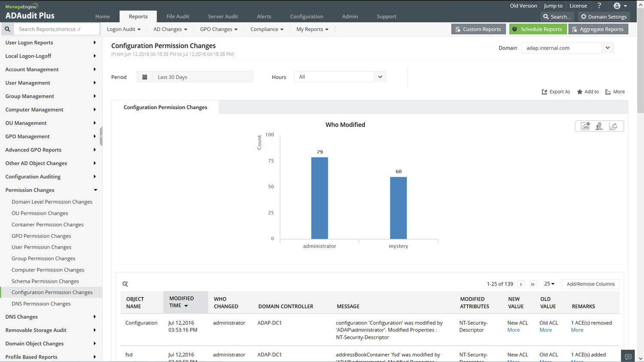Click the table search magnifier icon
Viewport: 644px width, 362px height.
click(x=125, y=284)
